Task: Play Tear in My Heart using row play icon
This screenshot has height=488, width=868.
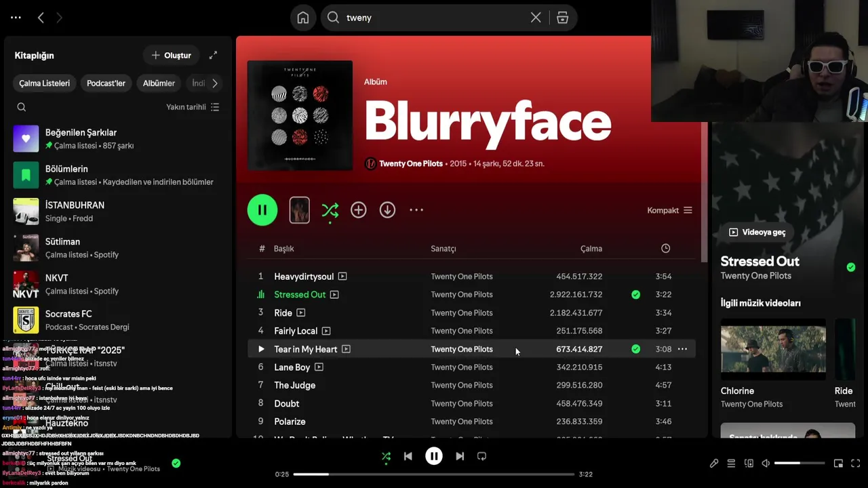Action: pos(261,349)
